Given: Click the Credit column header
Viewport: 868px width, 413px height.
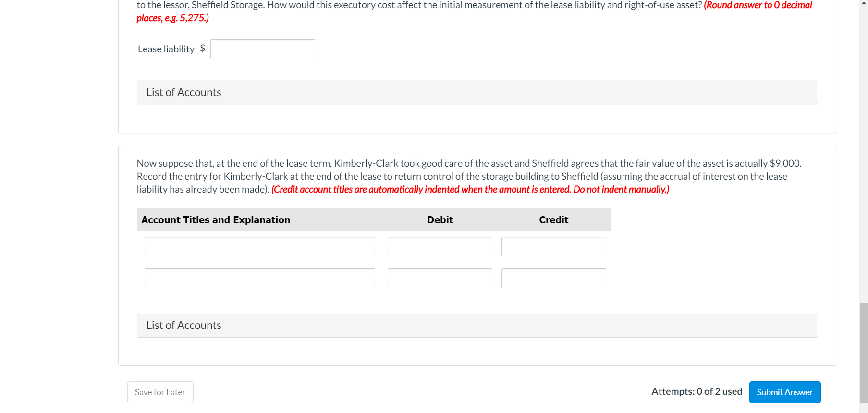Looking at the screenshot, I should click(x=553, y=219).
